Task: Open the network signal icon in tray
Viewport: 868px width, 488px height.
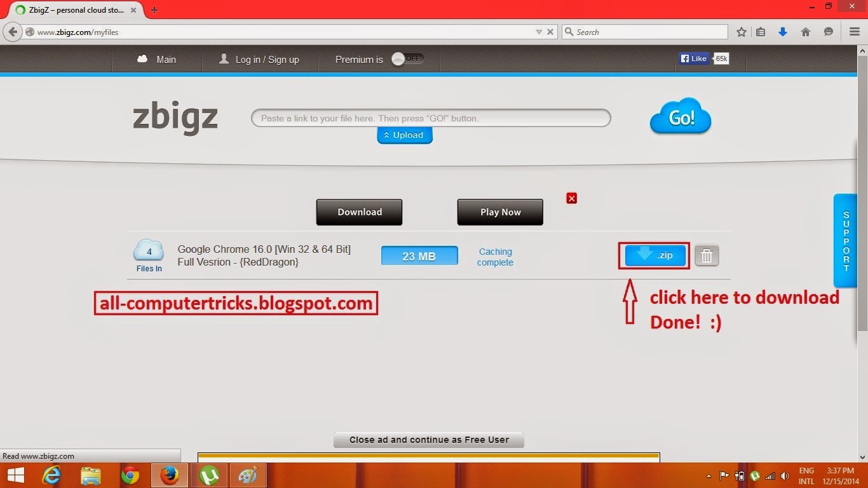Action: (770, 476)
